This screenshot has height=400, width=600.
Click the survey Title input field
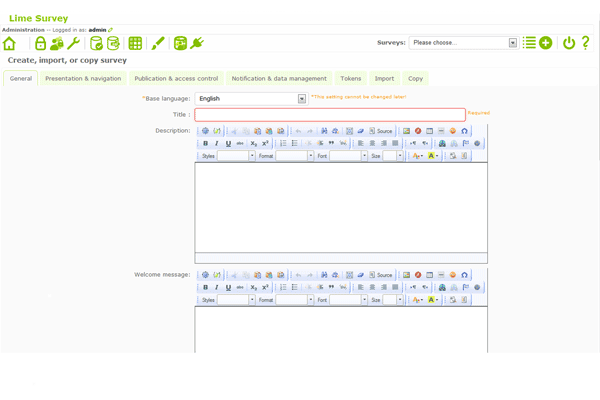[x=330, y=115]
